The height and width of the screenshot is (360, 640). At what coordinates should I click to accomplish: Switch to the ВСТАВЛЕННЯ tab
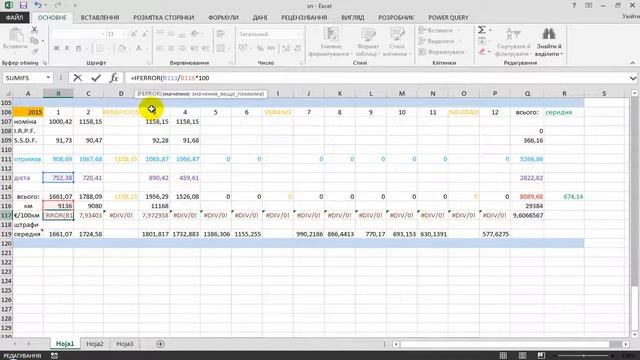(x=100, y=18)
